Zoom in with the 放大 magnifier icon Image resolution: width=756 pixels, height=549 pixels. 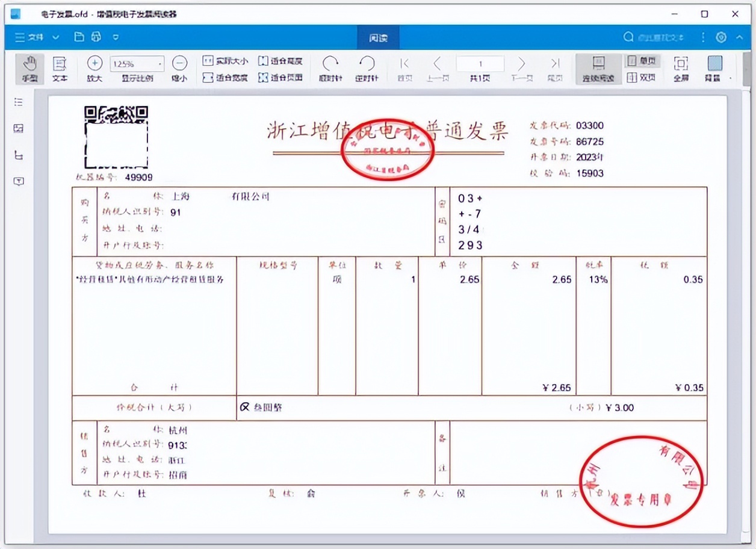(94, 62)
